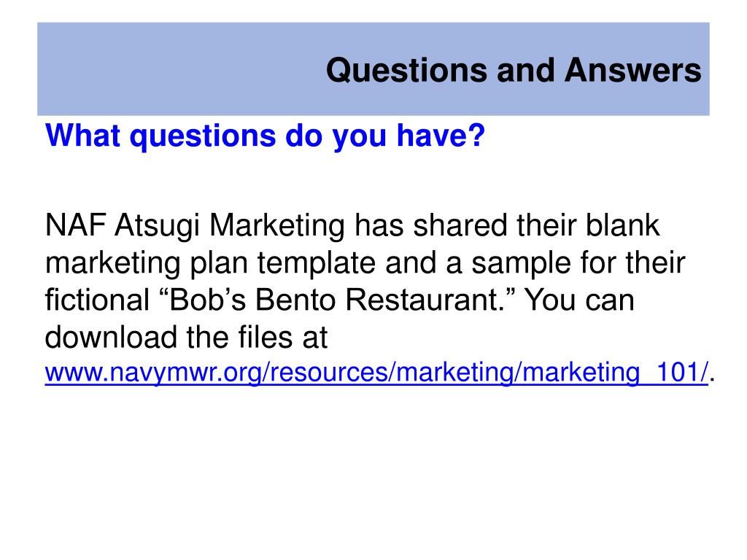The width and height of the screenshot is (747, 560).
Task: Open the navymwr.org marketing_101 link
Action: (x=376, y=373)
